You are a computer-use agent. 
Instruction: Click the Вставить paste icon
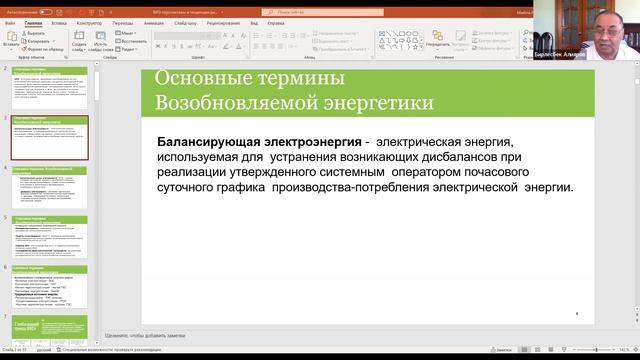(x=11, y=37)
